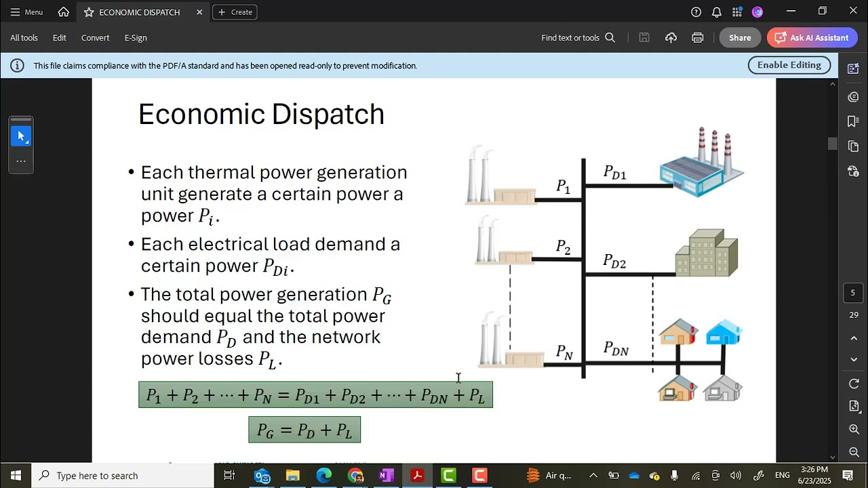Click the info icon in PDF/A banner
This screenshot has width=868, height=488.
[x=18, y=66]
